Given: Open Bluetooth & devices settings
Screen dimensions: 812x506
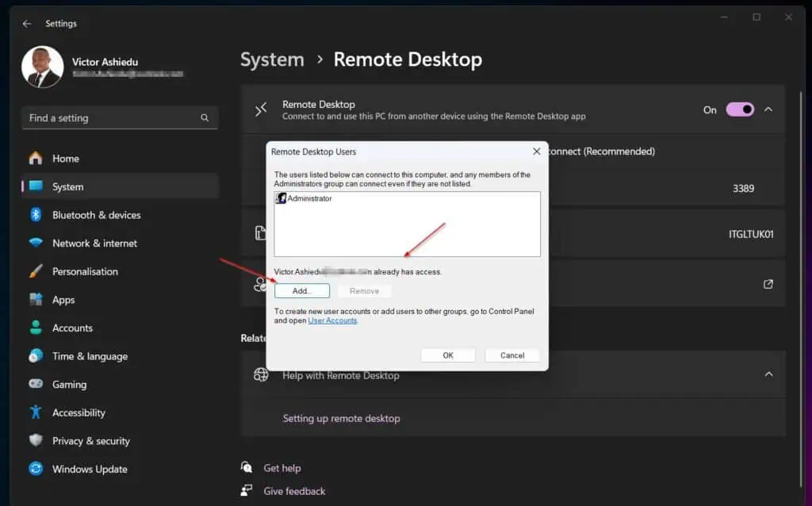Looking at the screenshot, I should 120,215.
